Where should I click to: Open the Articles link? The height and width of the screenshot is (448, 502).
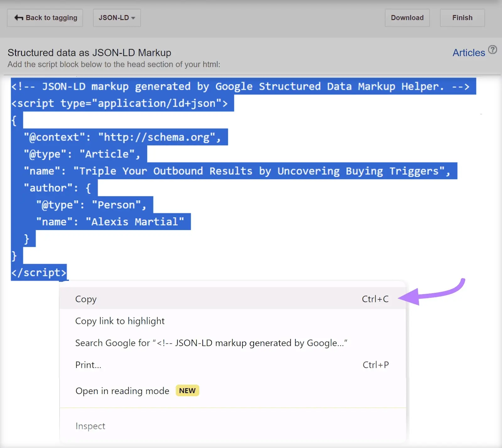coord(468,52)
